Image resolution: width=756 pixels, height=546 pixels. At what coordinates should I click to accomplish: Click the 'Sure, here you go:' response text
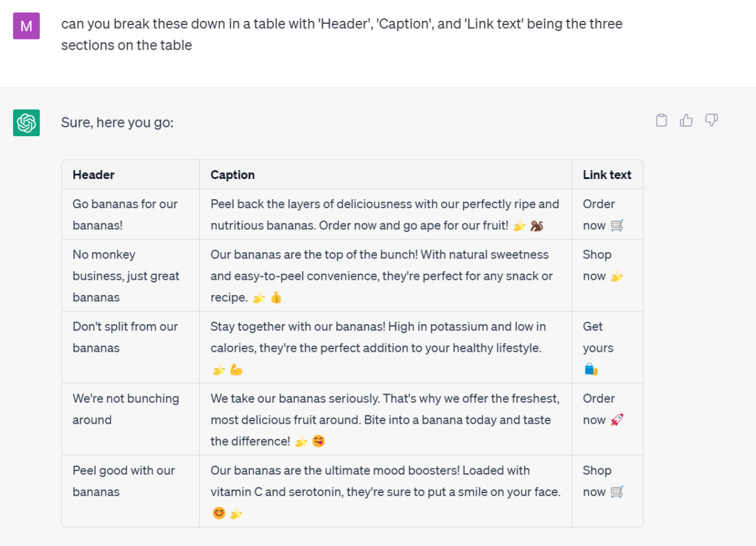(x=117, y=122)
